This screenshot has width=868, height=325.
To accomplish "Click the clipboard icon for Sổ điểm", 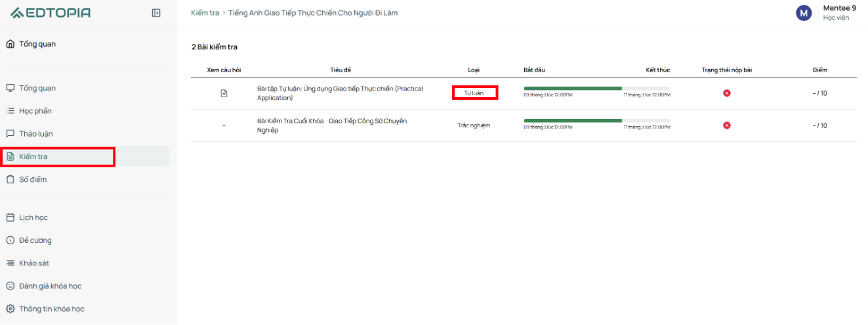I will tap(10, 179).
